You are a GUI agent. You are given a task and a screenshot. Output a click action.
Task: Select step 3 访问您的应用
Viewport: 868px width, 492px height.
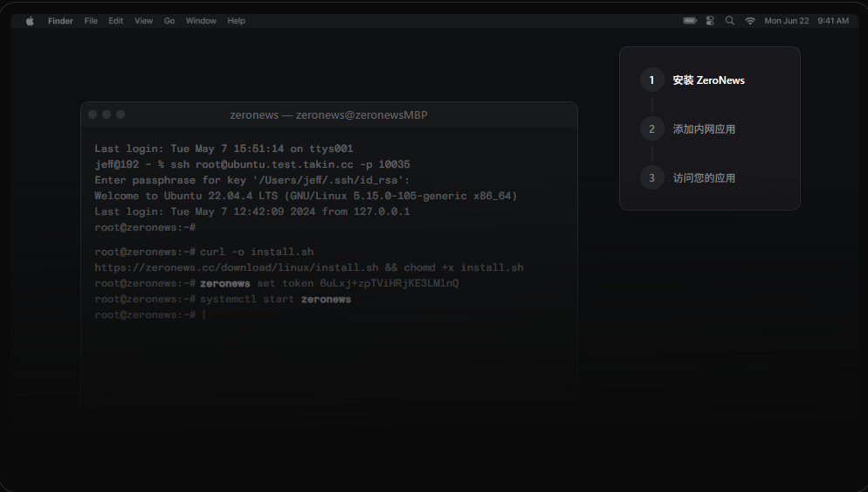pos(688,178)
